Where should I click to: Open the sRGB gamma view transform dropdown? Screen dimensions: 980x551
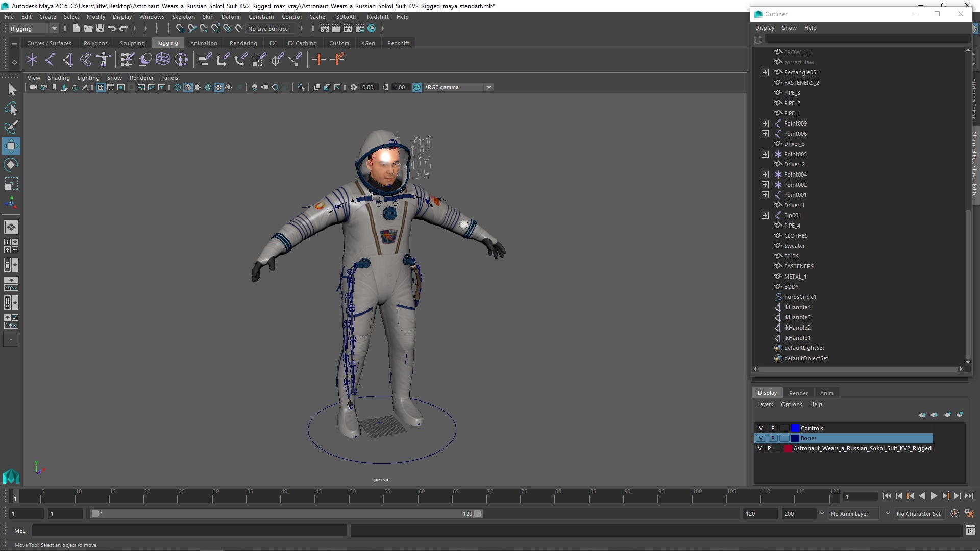click(x=458, y=87)
